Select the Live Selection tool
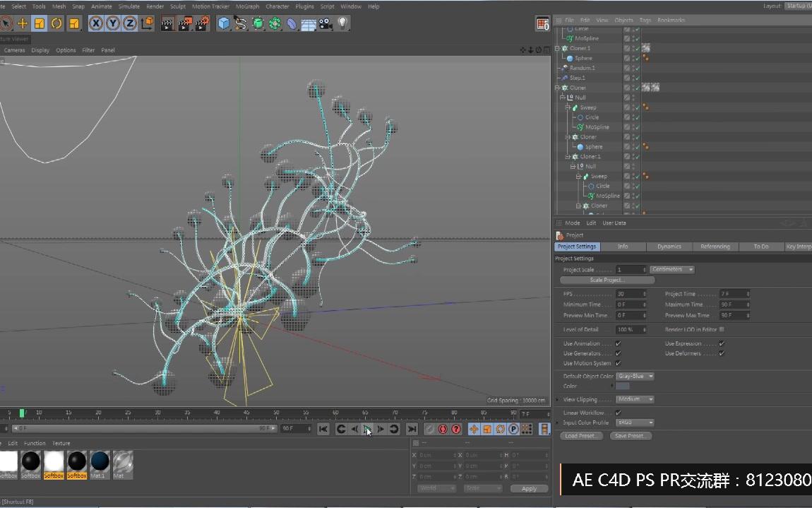This screenshot has height=508, width=812. [x=7, y=23]
